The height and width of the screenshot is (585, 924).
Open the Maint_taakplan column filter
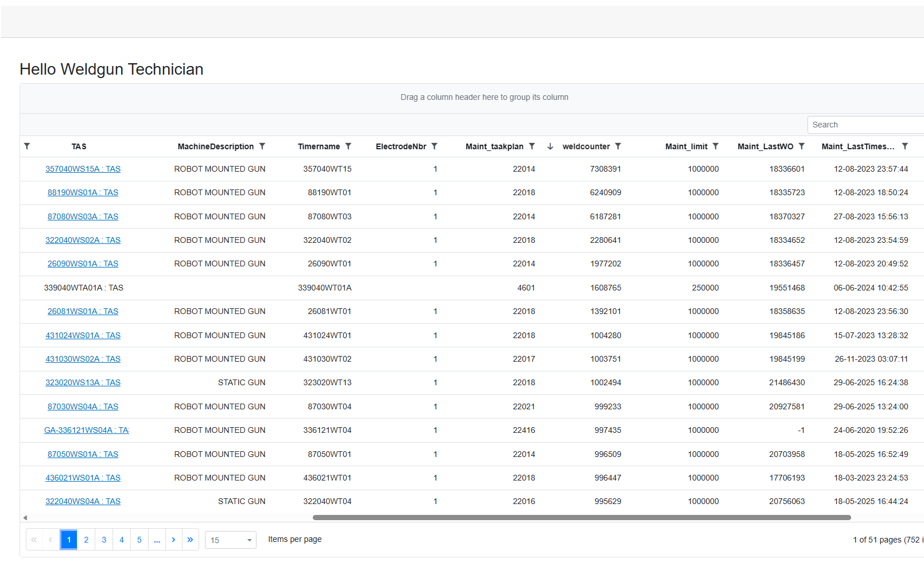point(532,146)
